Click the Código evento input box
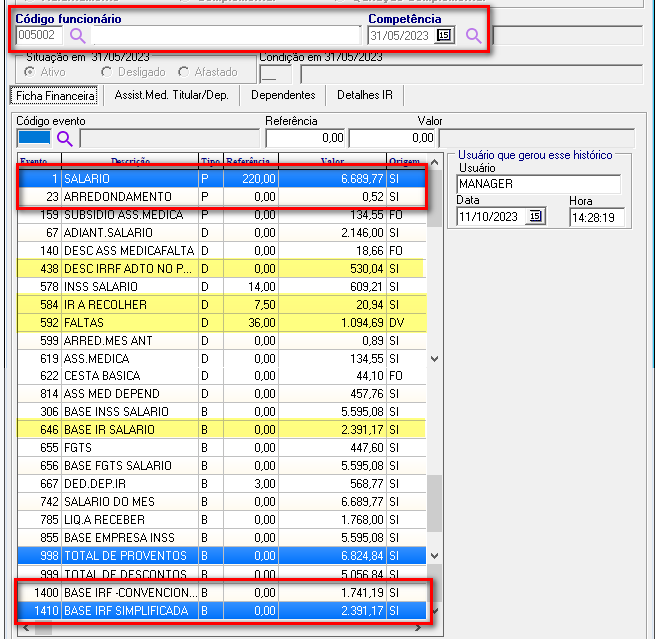This screenshot has width=655, height=639. point(34,138)
